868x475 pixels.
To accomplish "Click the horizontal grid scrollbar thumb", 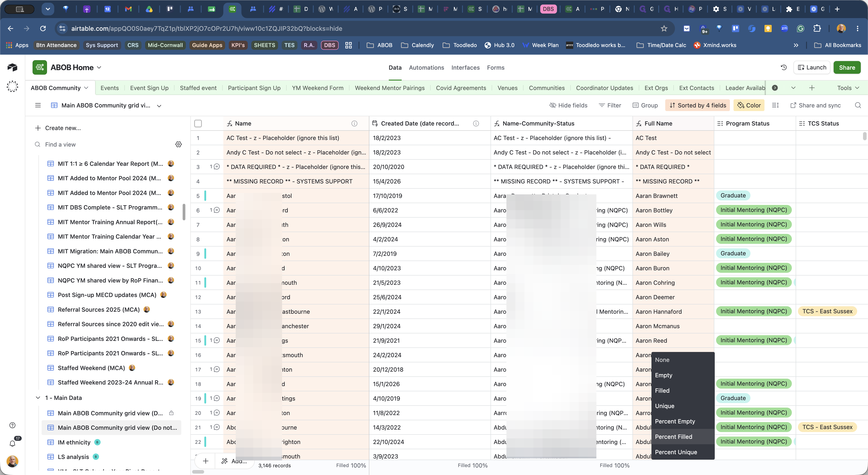I will [x=198, y=472].
